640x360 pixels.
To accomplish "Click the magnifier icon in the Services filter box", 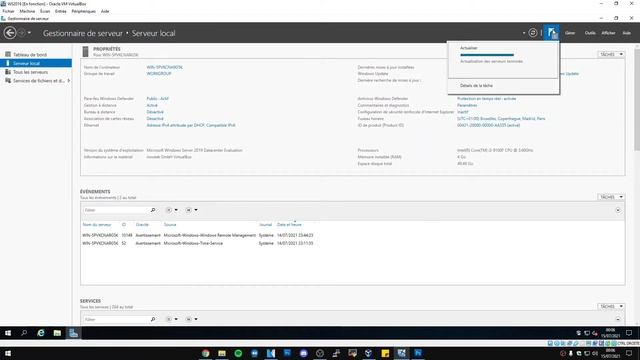I will (153, 319).
